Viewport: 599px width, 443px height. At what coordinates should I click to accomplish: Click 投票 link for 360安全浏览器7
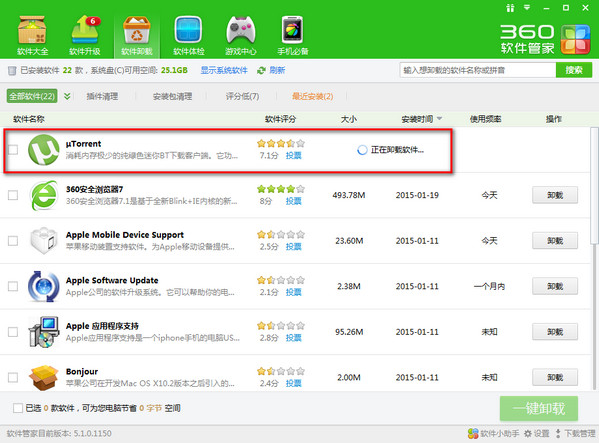pos(293,201)
